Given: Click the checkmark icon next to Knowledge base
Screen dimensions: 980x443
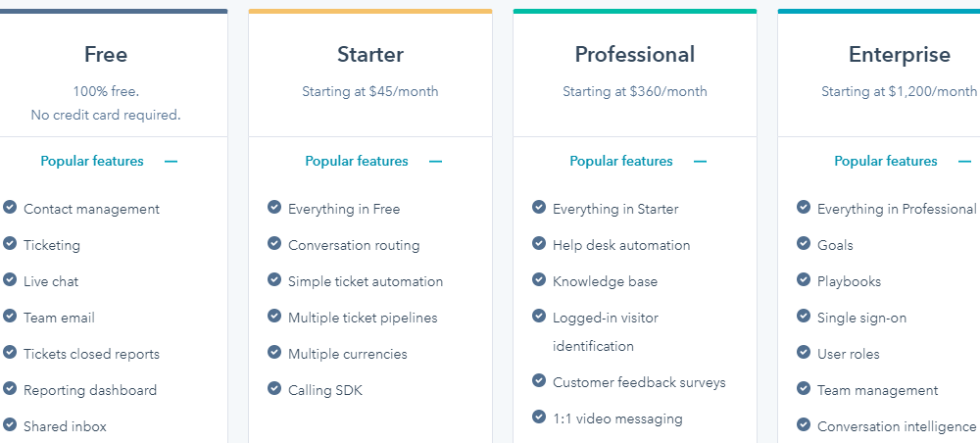Looking at the screenshot, I should coord(539,280).
